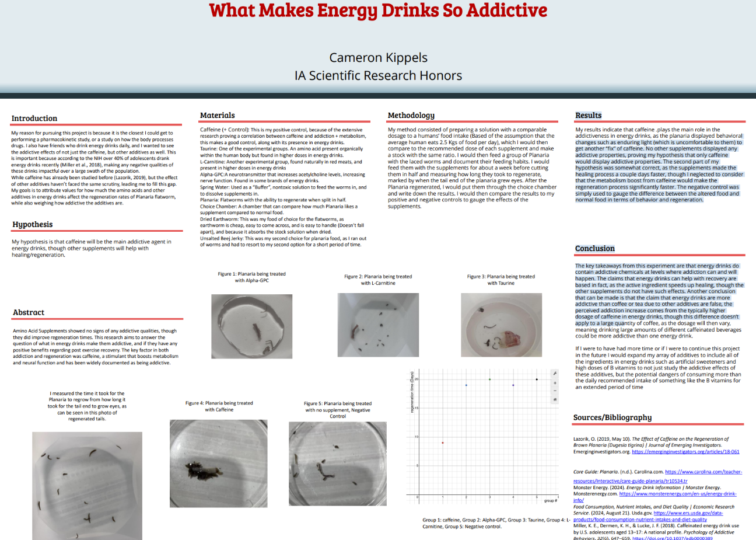Click the 'Results' heading
The width and height of the screenshot is (756, 540).
pyautogui.click(x=589, y=116)
